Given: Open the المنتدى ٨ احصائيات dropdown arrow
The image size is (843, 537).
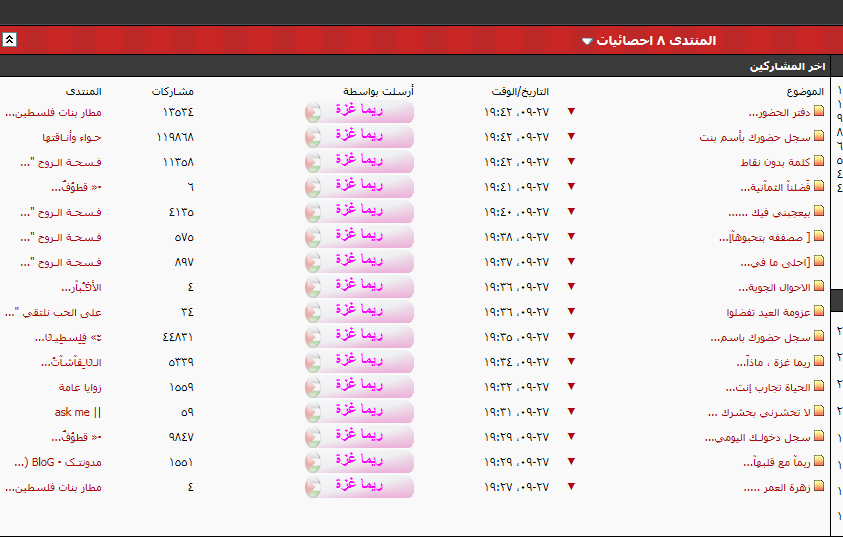Looking at the screenshot, I should pos(586,41).
